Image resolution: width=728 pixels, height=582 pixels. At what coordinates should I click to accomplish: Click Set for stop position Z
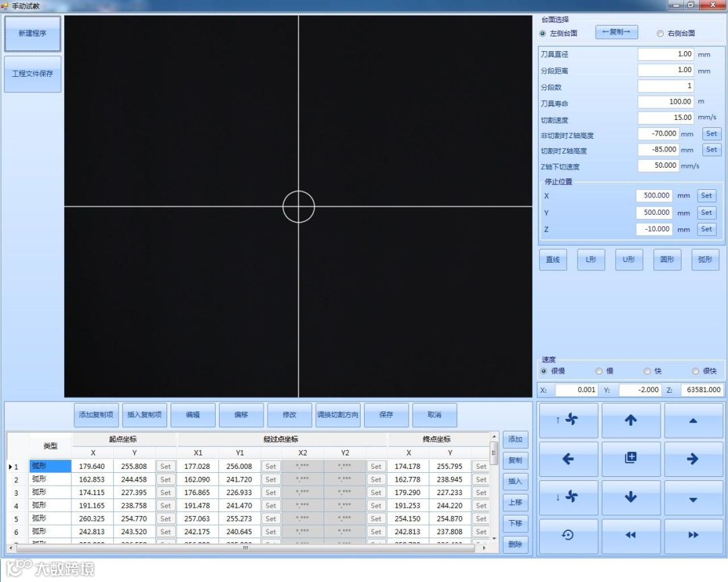pyautogui.click(x=706, y=229)
